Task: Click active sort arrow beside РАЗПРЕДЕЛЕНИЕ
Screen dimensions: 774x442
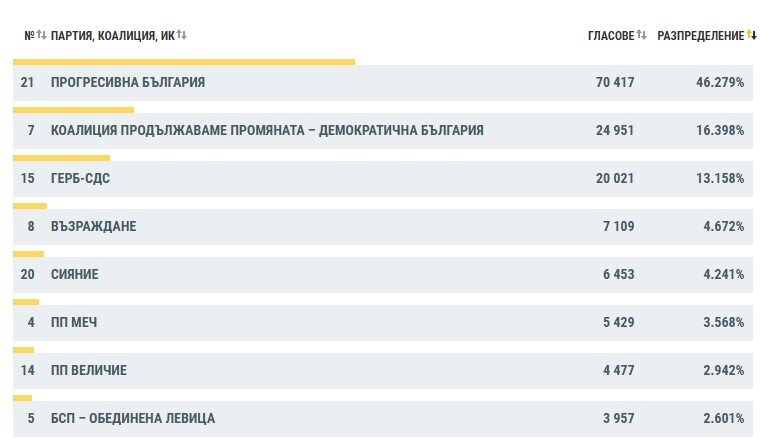Action: coord(752,35)
